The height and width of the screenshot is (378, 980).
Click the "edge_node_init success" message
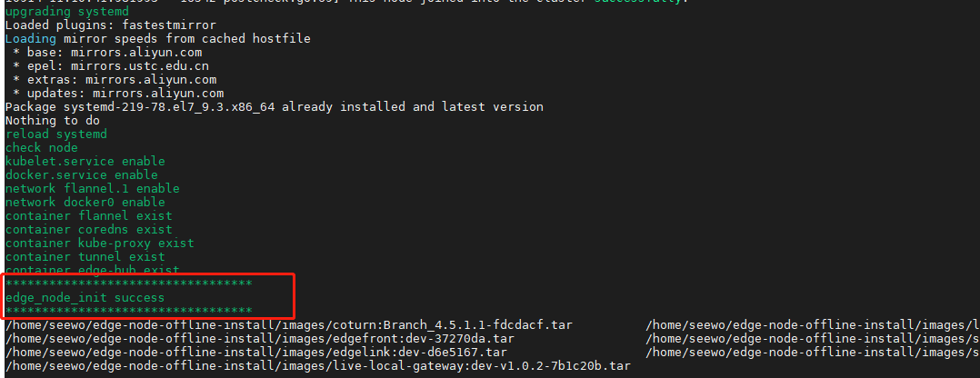click(85, 298)
